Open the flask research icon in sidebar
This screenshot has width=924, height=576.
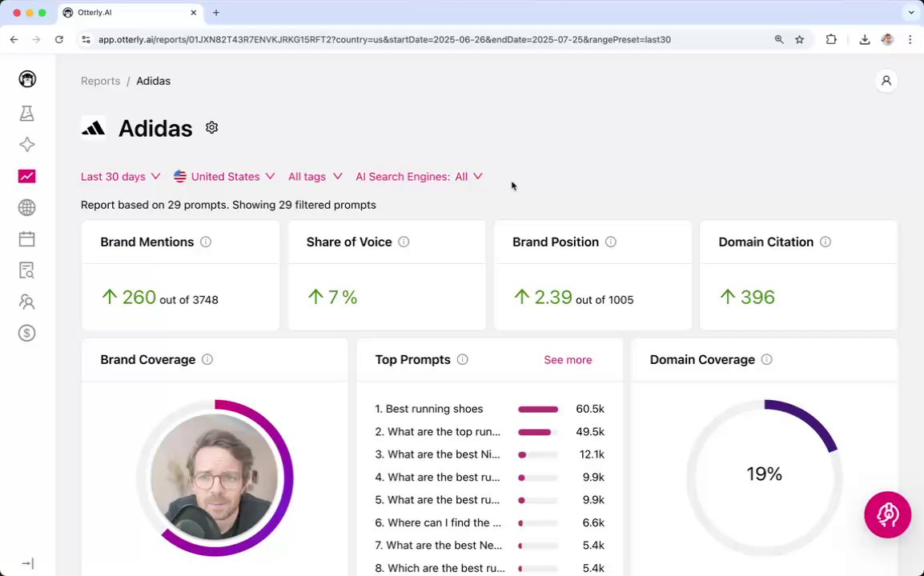[x=27, y=113]
